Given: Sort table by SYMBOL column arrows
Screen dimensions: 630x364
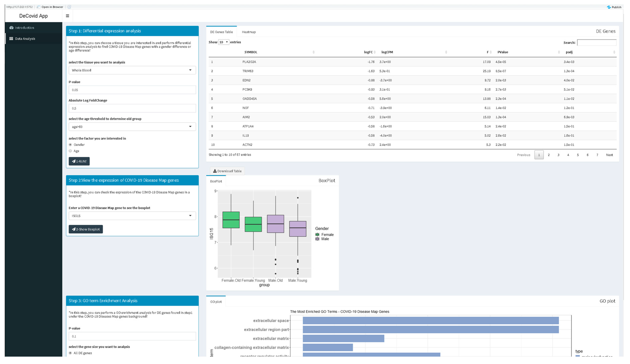Looking at the screenshot, I should click(313, 52).
